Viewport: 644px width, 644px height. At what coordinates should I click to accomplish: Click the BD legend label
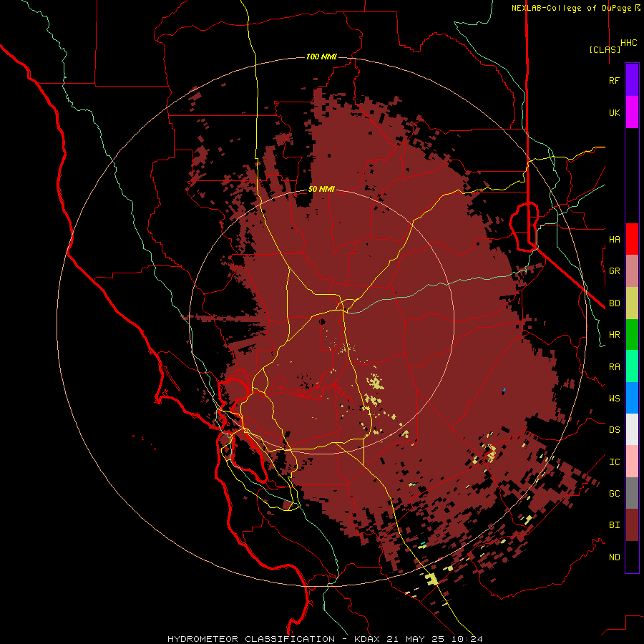(614, 303)
